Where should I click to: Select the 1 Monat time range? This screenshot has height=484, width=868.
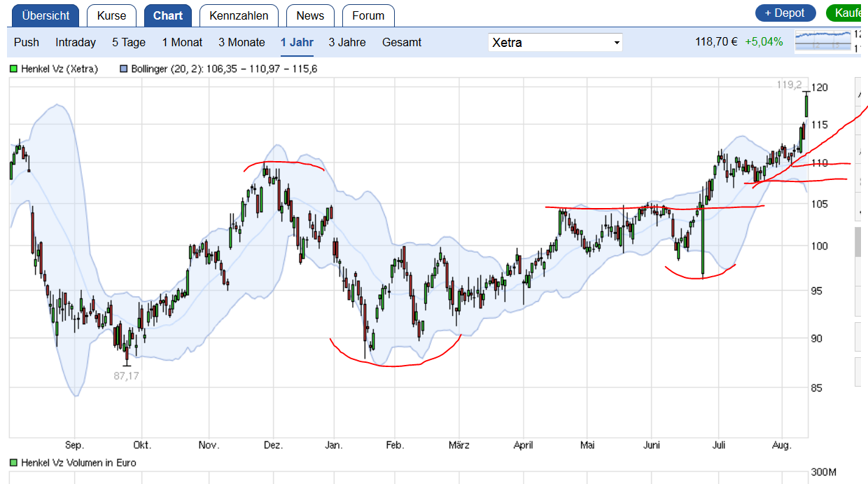click(x=182, y=43)
